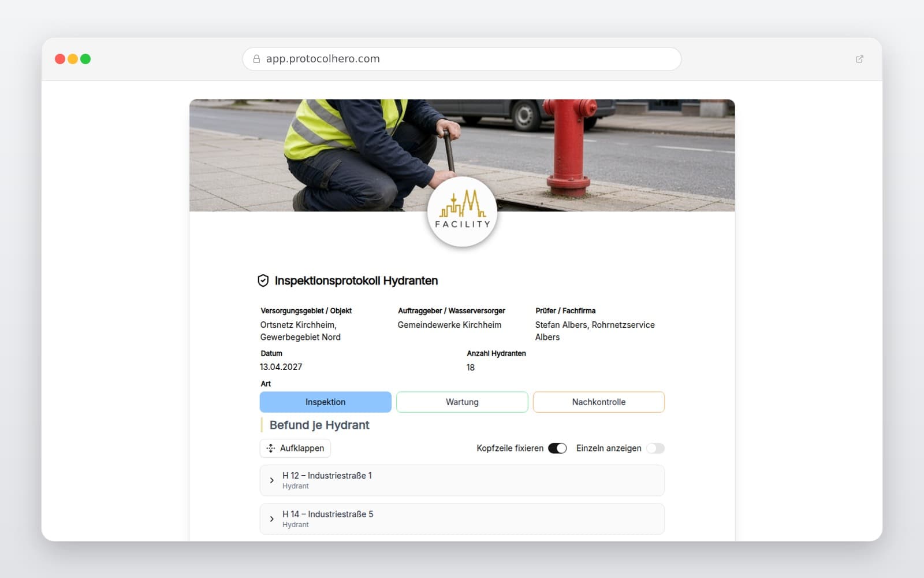
Task: Click the hydrant inspection header photo
Action: (x=462, y=155)
